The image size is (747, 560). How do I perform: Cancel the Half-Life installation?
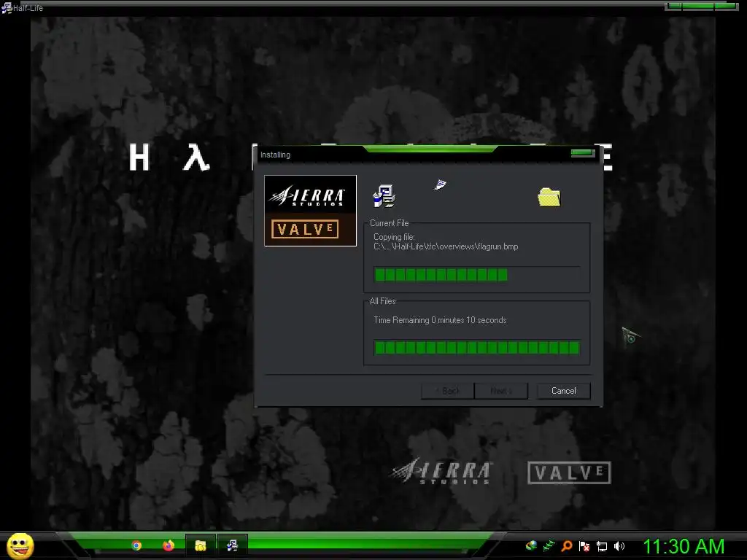[564, 391]
